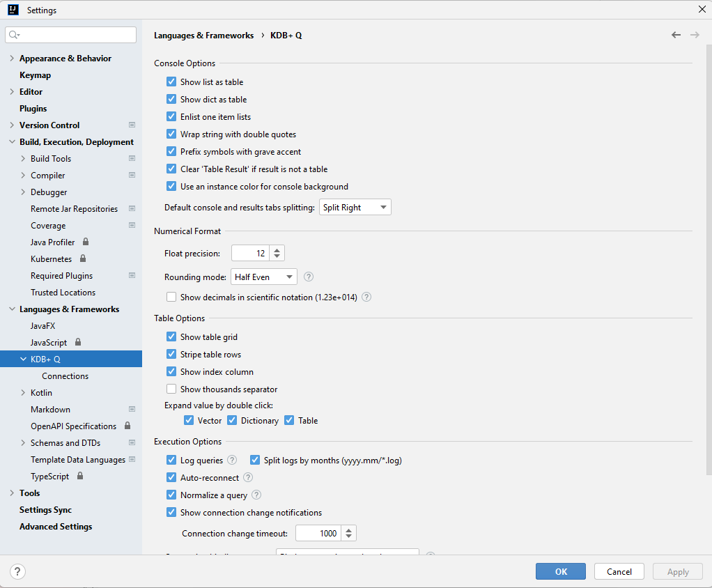Enable Show thousands separator

pos(171,389)
